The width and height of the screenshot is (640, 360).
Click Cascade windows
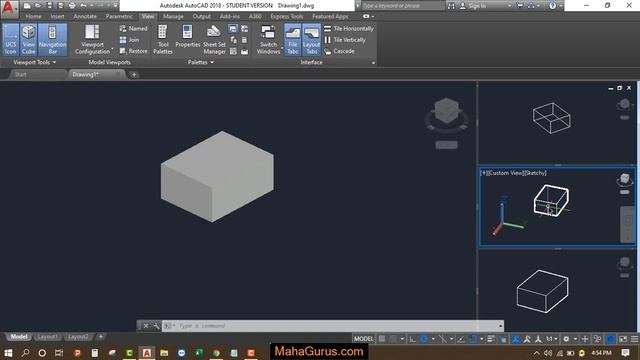click(339, 51)
